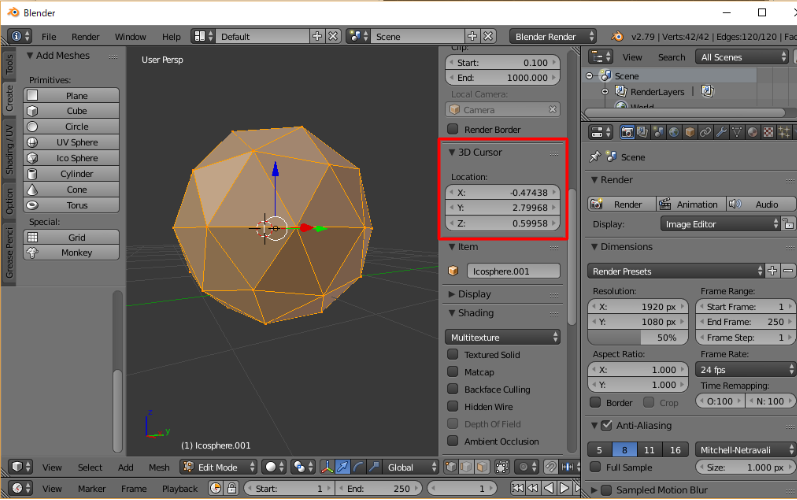
Task: Select the Translate manipulator arrow icon
Action: pos(343,467)
